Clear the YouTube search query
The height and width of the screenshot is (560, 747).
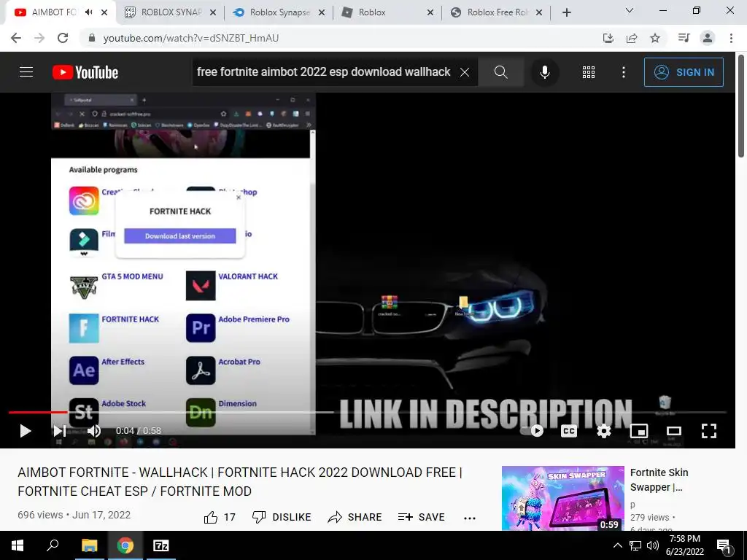[x=465, y=72]
